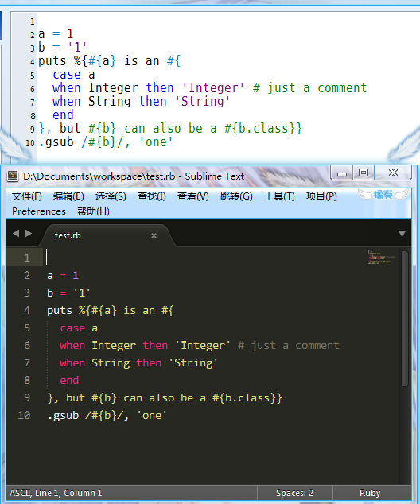Click line number 5 in upper white editor
The image size is (420, 504).
[x=32, y=76]
